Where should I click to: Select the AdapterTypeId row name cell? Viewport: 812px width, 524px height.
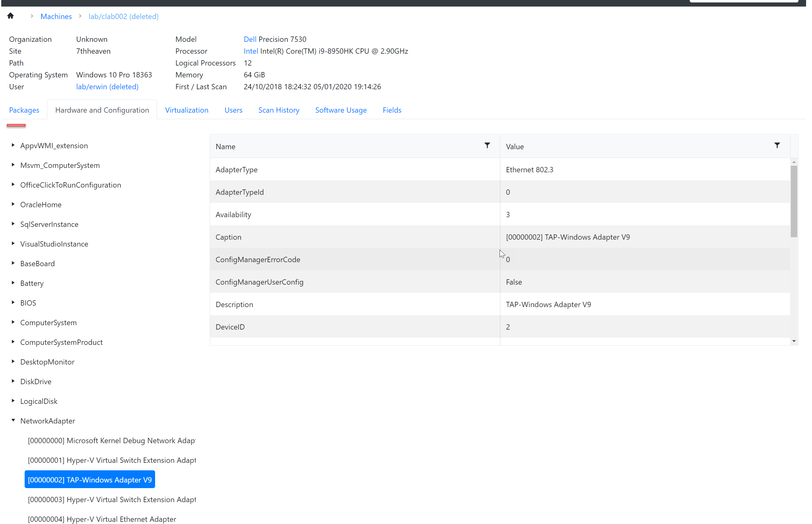pos(355,192)
